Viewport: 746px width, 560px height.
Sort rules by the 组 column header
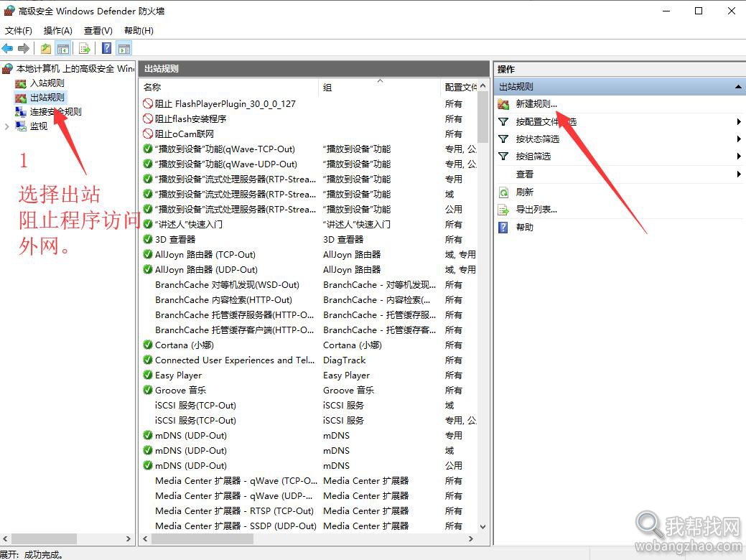tap(380, 87)
